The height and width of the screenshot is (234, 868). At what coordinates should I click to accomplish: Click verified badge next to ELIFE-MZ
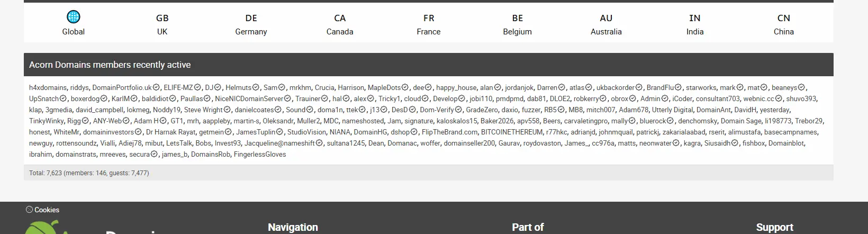[x=197, y=87]
